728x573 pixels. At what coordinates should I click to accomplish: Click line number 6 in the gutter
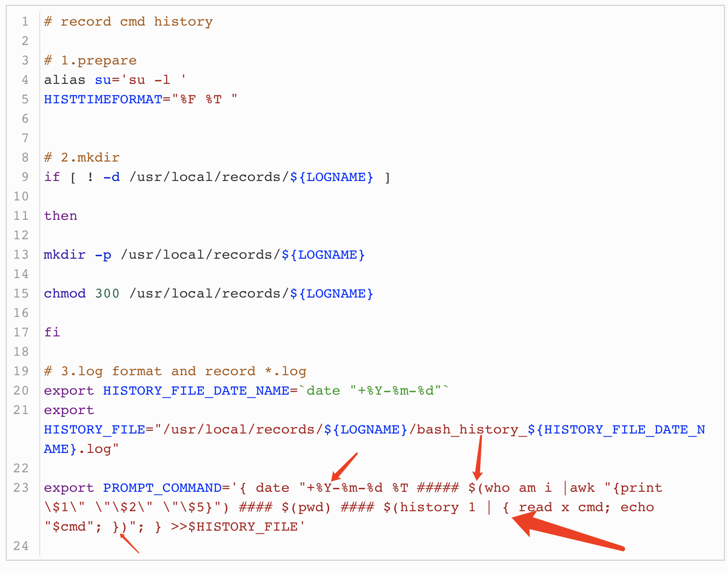click(25, 119)
